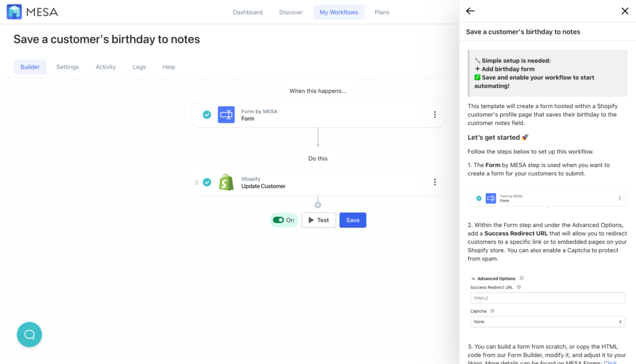This screenshot has height=364, width=636.
Task: Open the Captcha dropdown set to None
Action: [547, 322]
